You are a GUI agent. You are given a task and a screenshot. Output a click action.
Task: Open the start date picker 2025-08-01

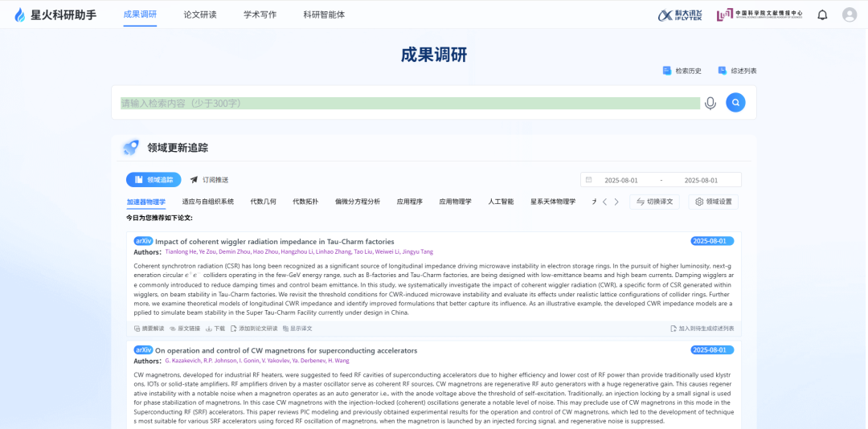pos(620,180)
